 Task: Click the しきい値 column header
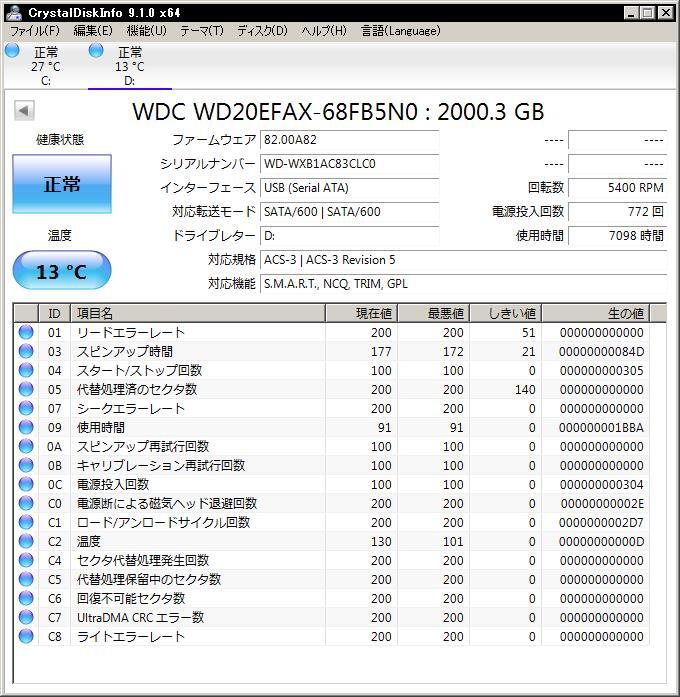[506, 313]
